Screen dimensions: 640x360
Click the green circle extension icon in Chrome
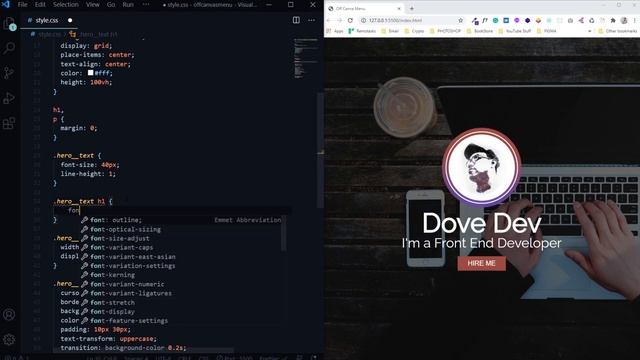point(496,20)
